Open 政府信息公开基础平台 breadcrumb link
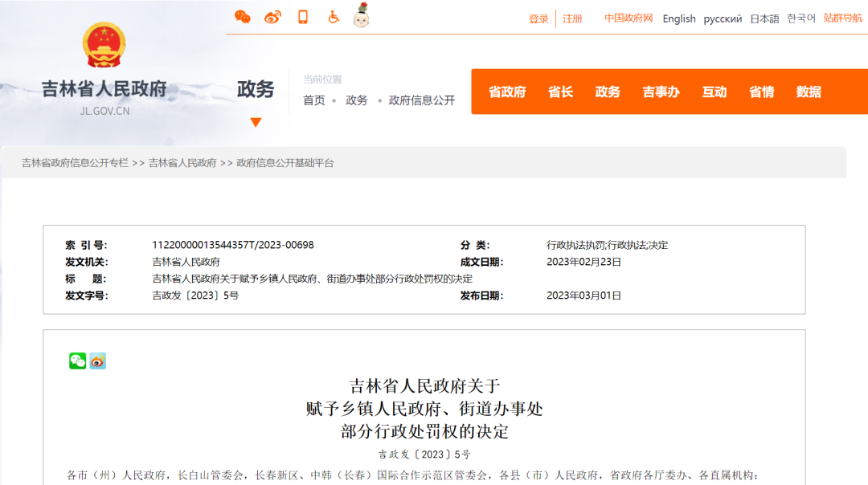The height and width of the screenshot is (485, 868). pyautogui.click(x=285, y=163)
